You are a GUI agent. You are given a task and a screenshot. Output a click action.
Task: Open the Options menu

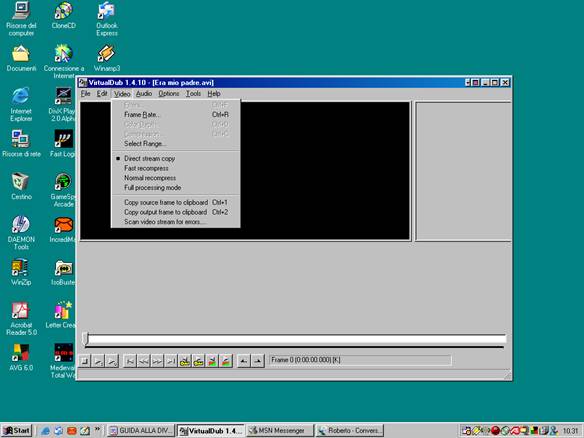click(169, 93)
